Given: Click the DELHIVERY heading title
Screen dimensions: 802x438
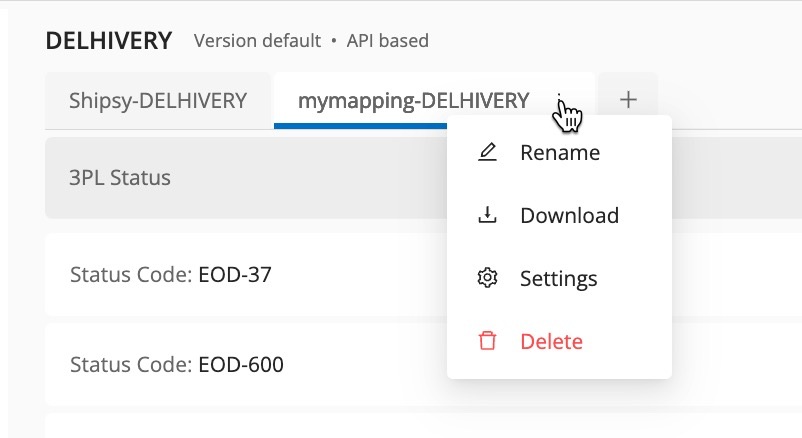Looking at the screenshot, I should coord(108,41).
